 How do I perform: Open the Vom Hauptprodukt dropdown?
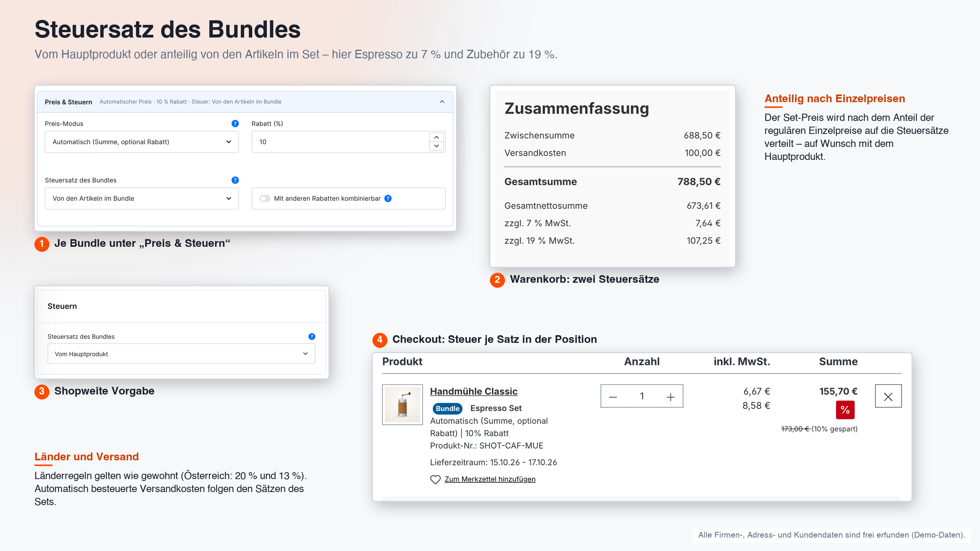pos(181,354)
